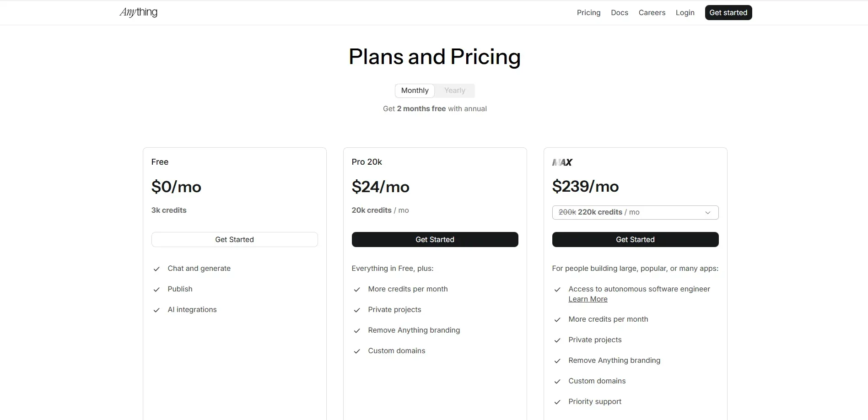Click the checkmark beside Chat and generate
Viewport: 868px width, 420px height.
pos(156,269)
